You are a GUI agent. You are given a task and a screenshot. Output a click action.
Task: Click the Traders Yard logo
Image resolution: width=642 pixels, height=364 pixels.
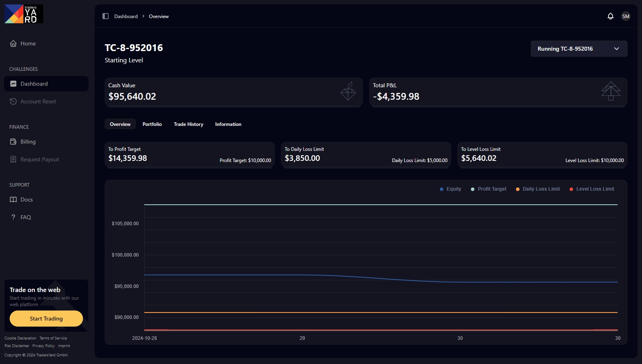tap(24, 14)
